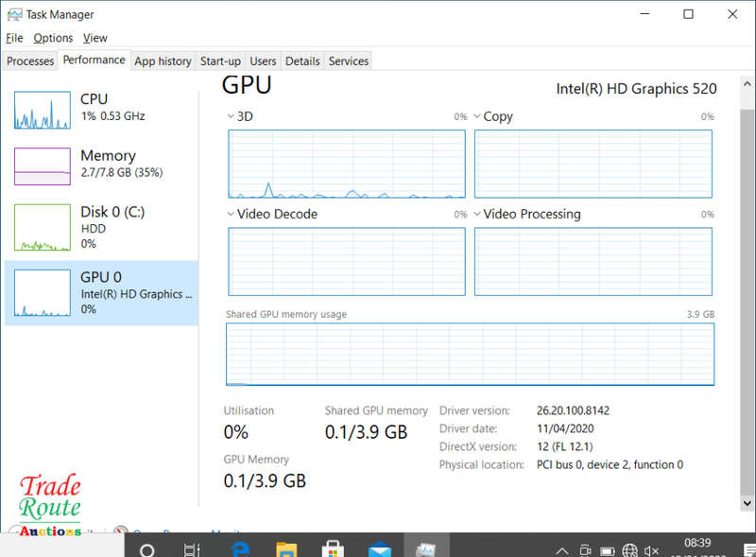Open the Start-up tab
The height and width of the screenshot is (557, 756).
pyautogui.click(x=220, y=61)
